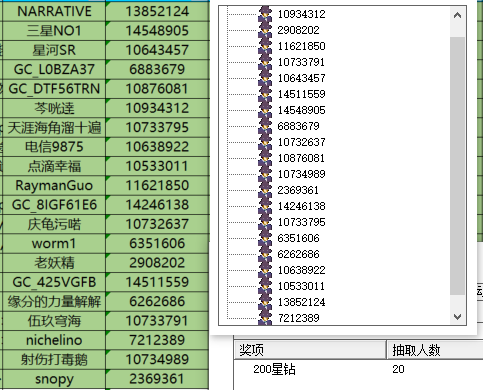This screenshot has height=390, width=483.
Task: Select tree entry 6883679 in winner list
Action: click(298, 126)
